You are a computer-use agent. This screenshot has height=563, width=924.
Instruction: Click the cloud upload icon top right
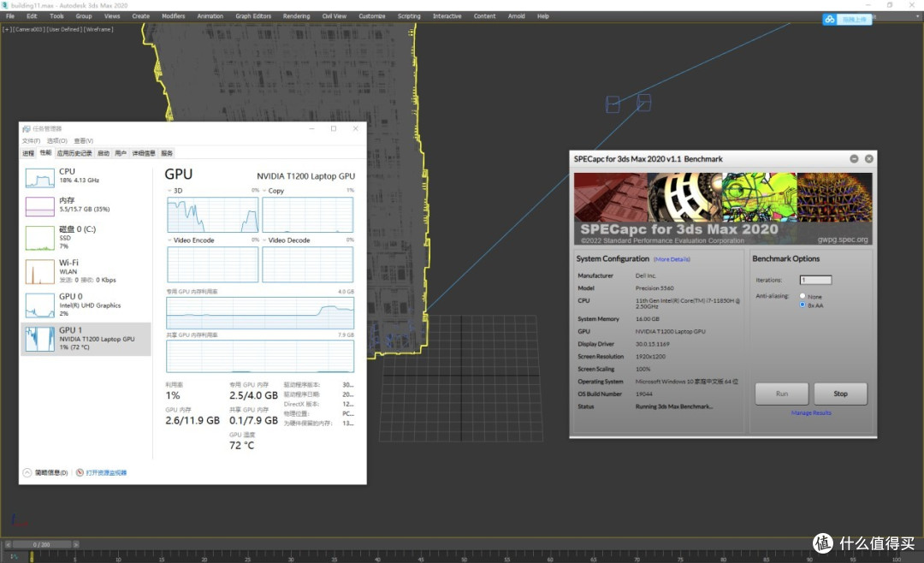(830, 20)
